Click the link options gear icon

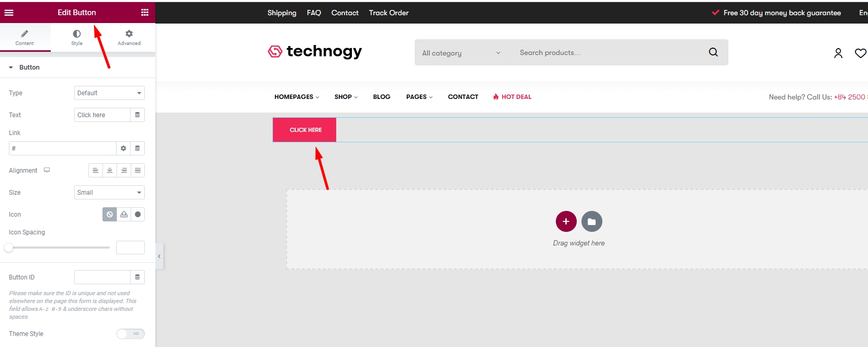pos(123,149)
